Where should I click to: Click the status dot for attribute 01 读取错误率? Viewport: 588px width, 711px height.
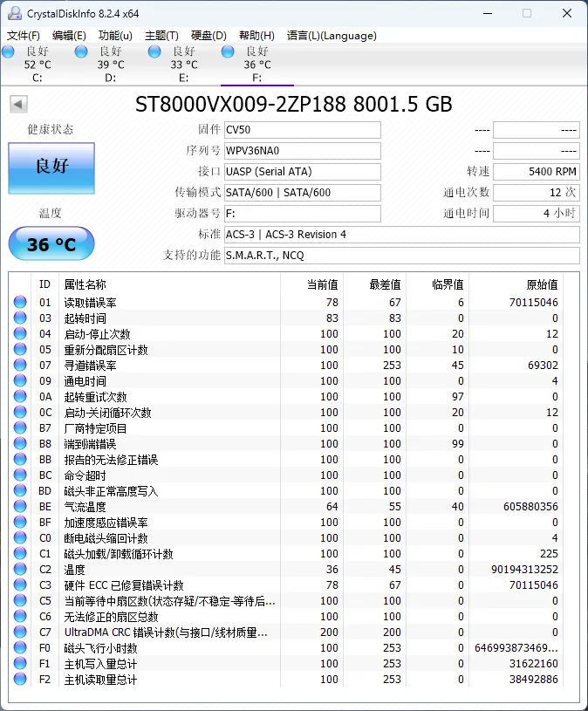20,302
